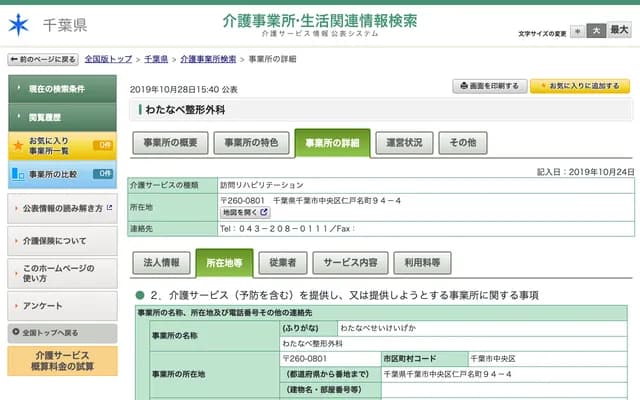Switch to 法人情報 sub-tab
This screenshot has height=400, width=640.
click(161, 262)
